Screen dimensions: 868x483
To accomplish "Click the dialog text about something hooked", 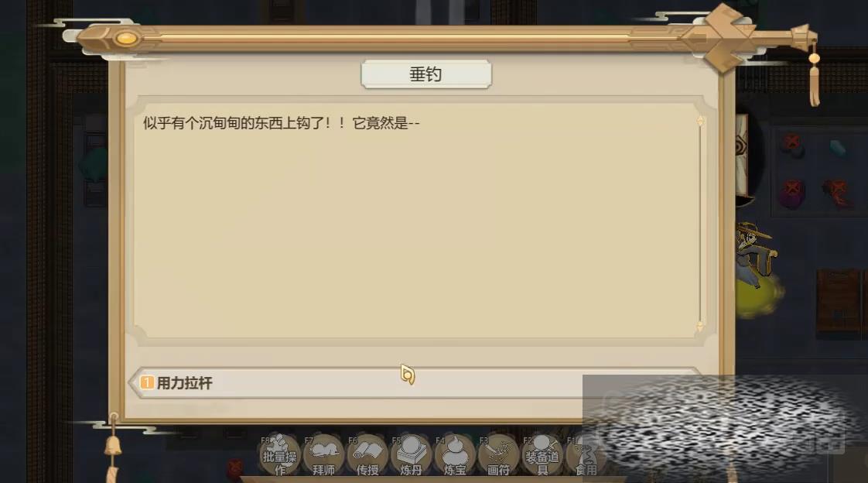I will coord(282,123).
